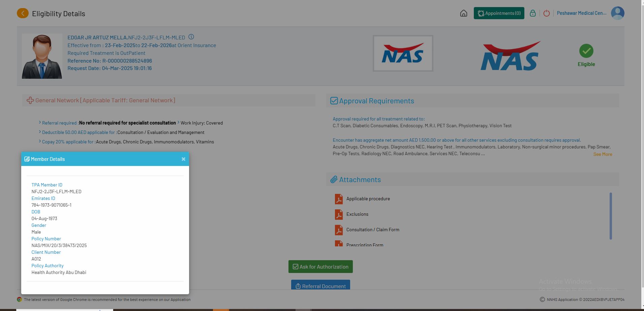Open the user profile avatar
This screenshot has height=311, width=644.
click(618, 13)
